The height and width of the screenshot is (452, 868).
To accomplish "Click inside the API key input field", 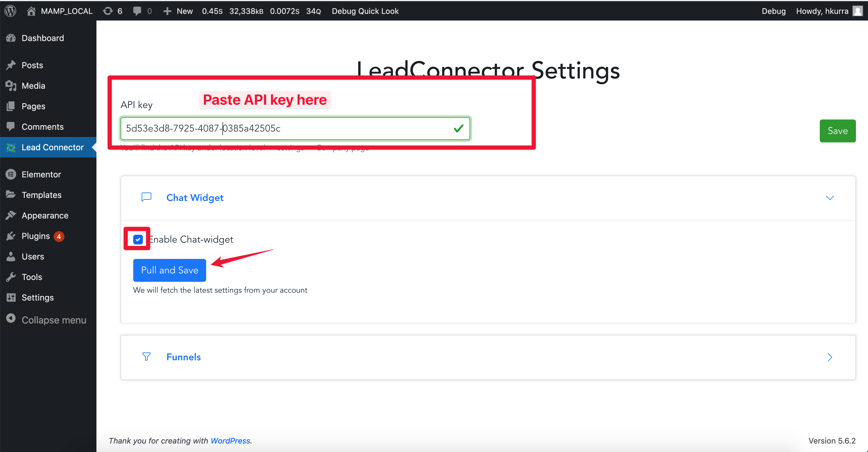I will pos(295,128).
